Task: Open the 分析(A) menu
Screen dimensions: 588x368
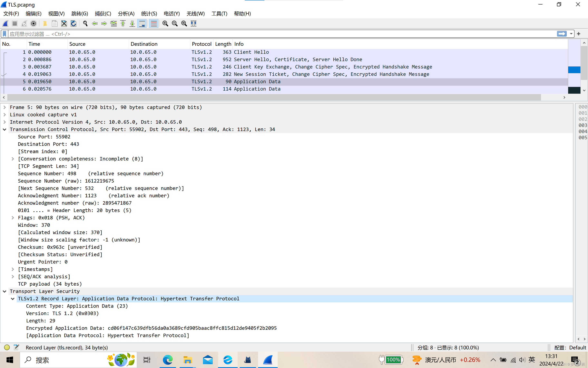Action: tap(126, 14)
